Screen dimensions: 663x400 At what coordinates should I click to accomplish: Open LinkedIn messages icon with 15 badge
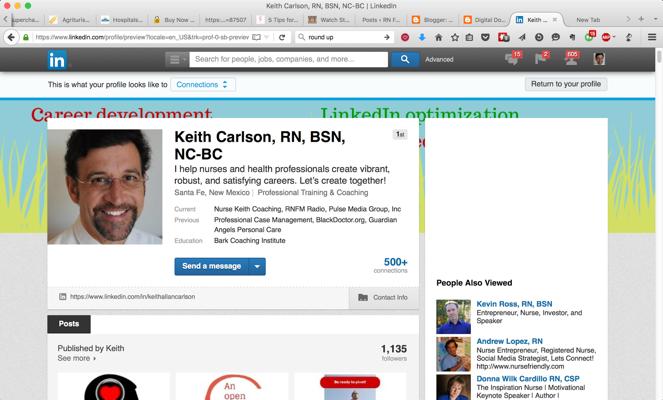pos(512,60)
